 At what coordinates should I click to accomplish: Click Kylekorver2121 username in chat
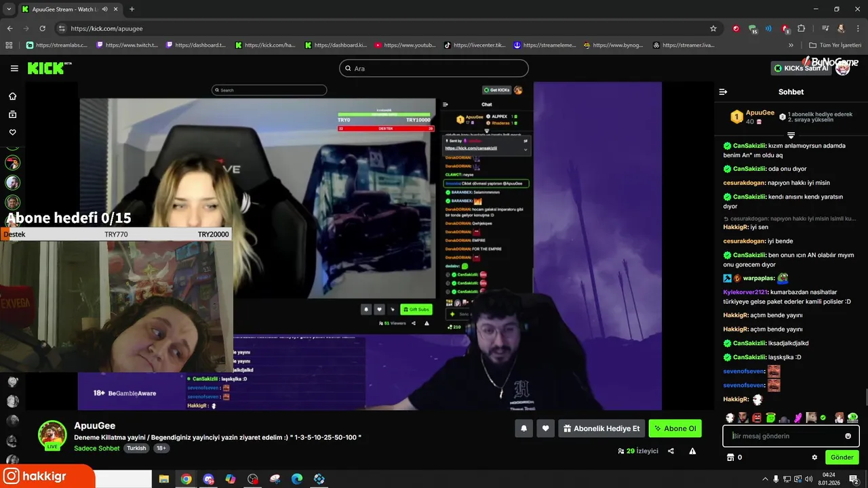coord(745,292)
